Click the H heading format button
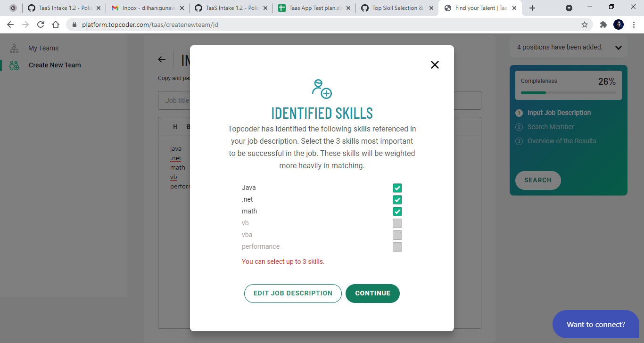This screenshot has height=343, width=644. pyautogui.click(x=175, y=127)
